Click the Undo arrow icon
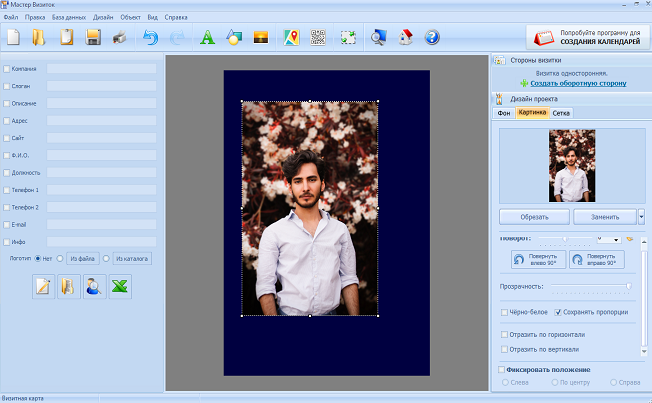This screenshot has height=403, width=652. pyautogui.click(x=151, y=37)
